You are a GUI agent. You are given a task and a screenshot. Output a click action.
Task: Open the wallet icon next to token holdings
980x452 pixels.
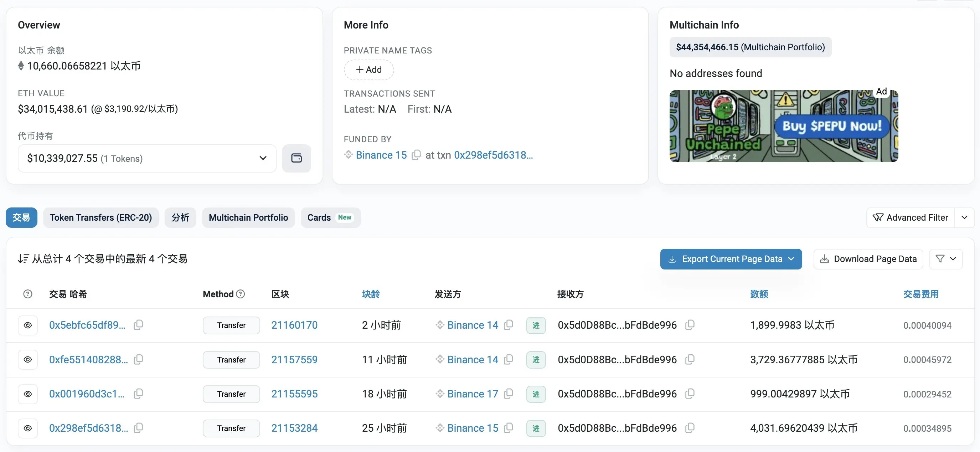pos(296,158)
